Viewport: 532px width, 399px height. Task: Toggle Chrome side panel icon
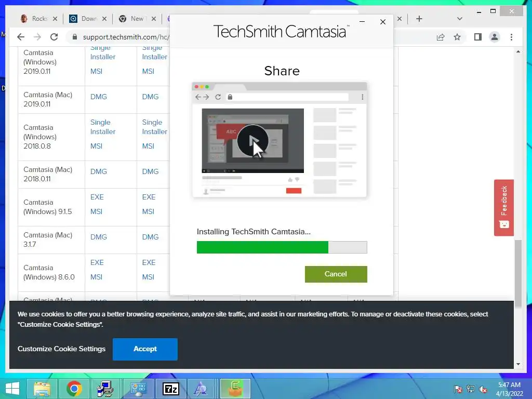point(478,37)
